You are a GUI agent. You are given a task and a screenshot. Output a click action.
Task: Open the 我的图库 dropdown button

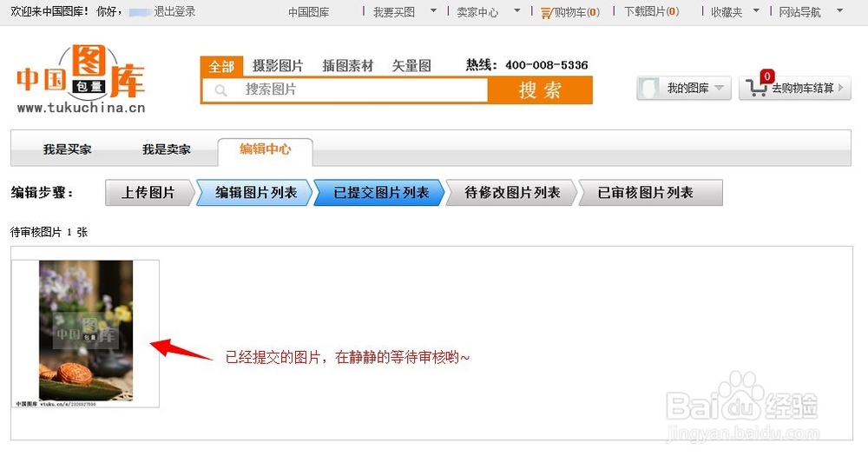click(x=684, y=88)
